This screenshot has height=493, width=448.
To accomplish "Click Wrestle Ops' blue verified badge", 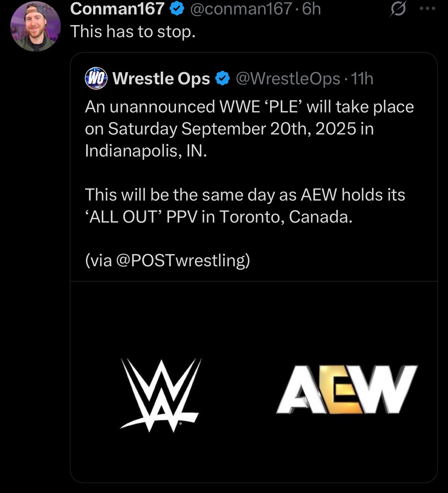I will coord(223,79).
